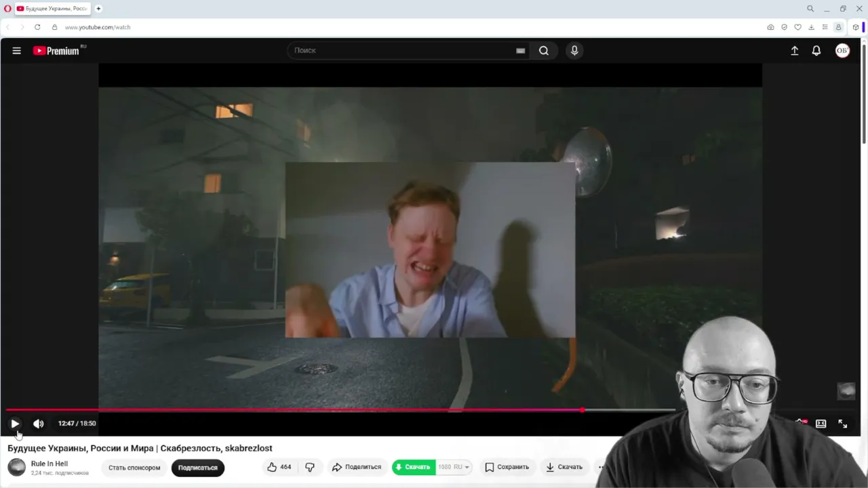868x488 pixels.
Task: Enter fullscreen video mode
Action: click(x=843, y=424)
